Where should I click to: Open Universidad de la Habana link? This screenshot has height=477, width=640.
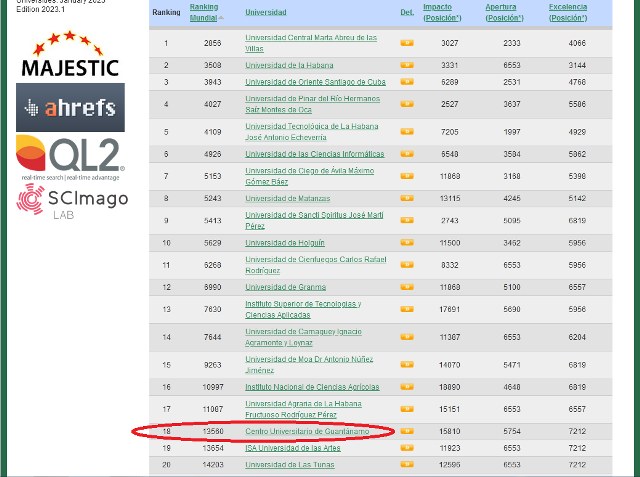(289, 65)
